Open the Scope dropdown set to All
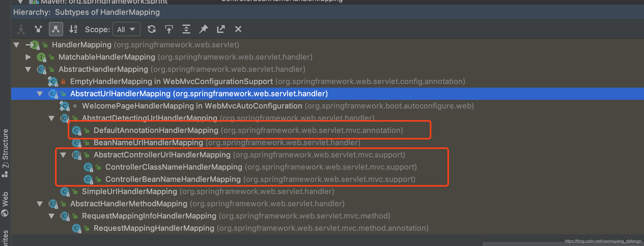 pyautogui.click(x=126, y=29)
